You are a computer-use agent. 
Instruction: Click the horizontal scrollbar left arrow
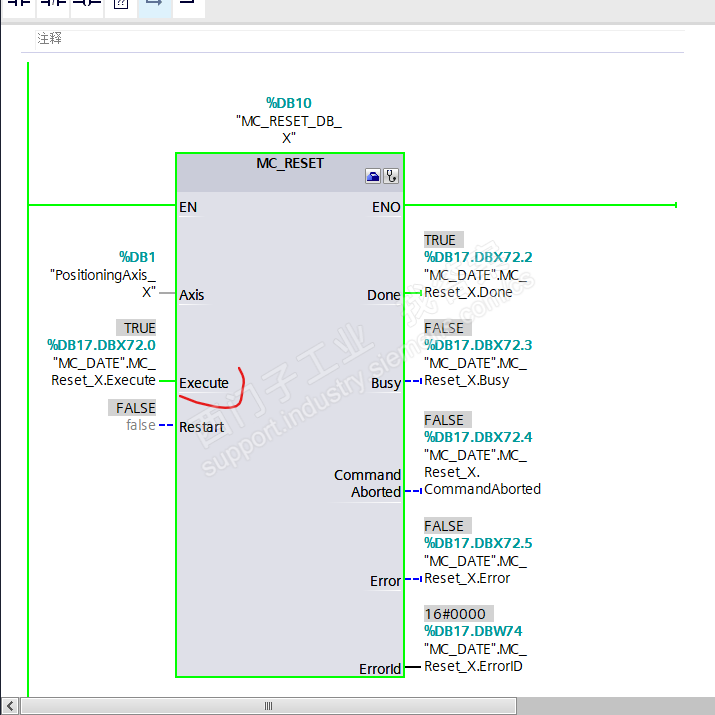[10, 706]
